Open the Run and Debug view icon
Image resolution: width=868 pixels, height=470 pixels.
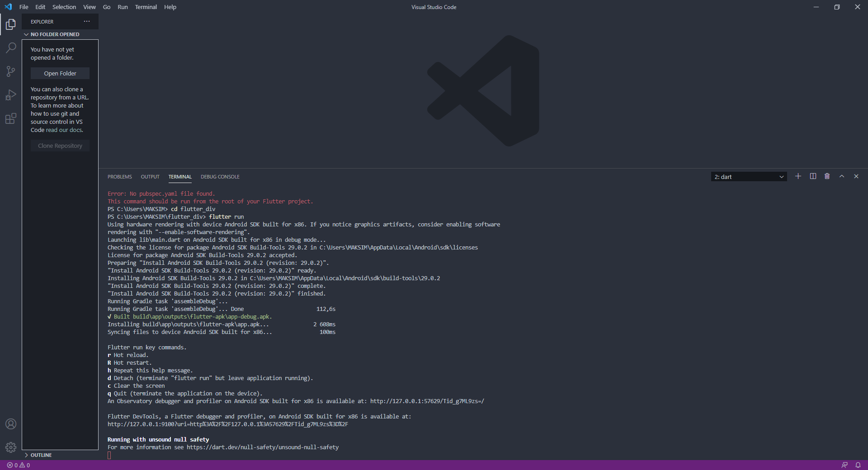[x=11, y=95]
